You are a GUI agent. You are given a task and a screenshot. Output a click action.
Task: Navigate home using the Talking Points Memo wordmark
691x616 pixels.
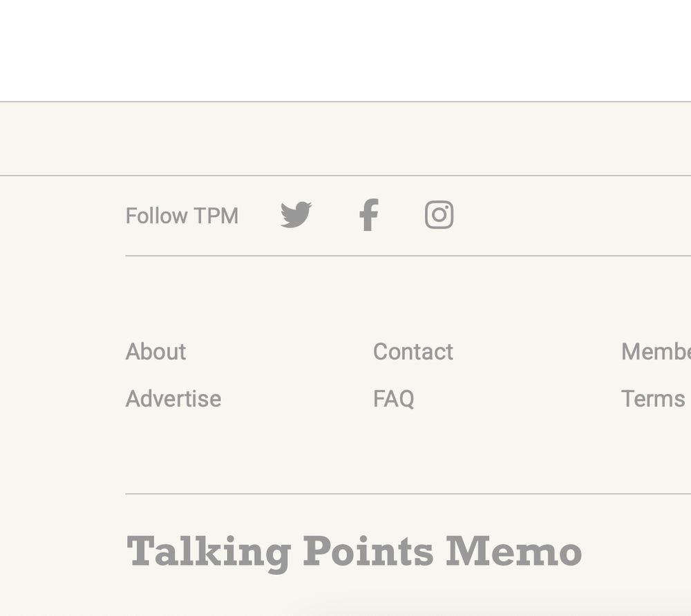pyautogui.click(x=353, y=551)
